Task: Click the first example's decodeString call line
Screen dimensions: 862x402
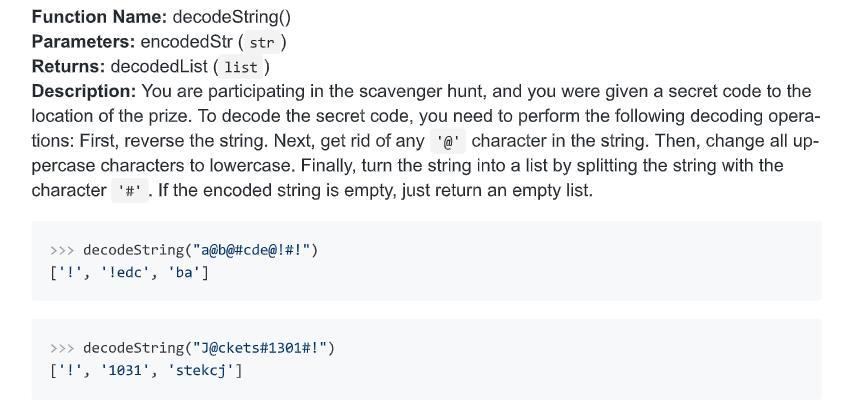Action: pyautogui.click(x=184, y=250)
